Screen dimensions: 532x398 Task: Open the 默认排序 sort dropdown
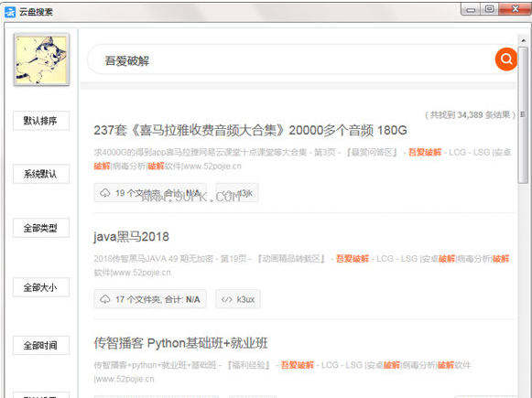pos(41,121)
